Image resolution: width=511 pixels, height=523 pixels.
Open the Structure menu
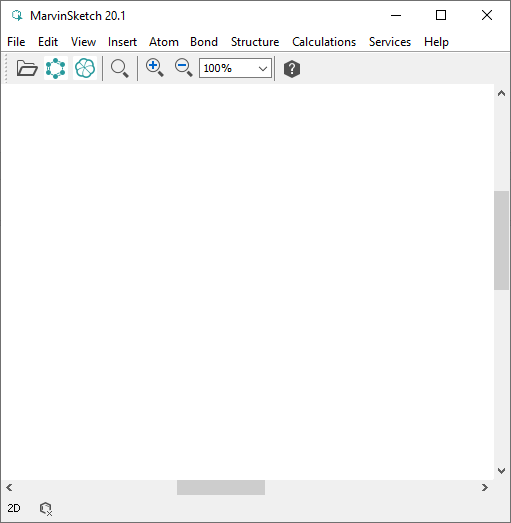pos(255,42)
